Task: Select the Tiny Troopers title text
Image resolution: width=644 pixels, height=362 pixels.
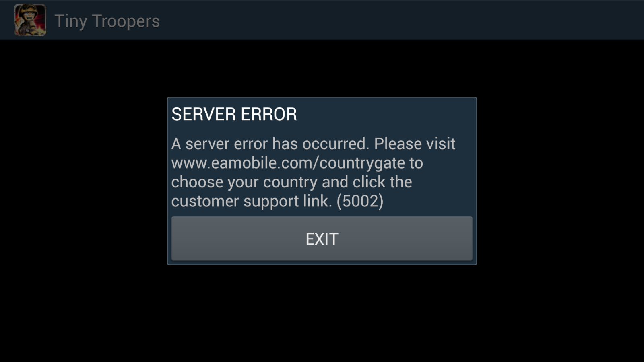Action: tap(107, 21)
